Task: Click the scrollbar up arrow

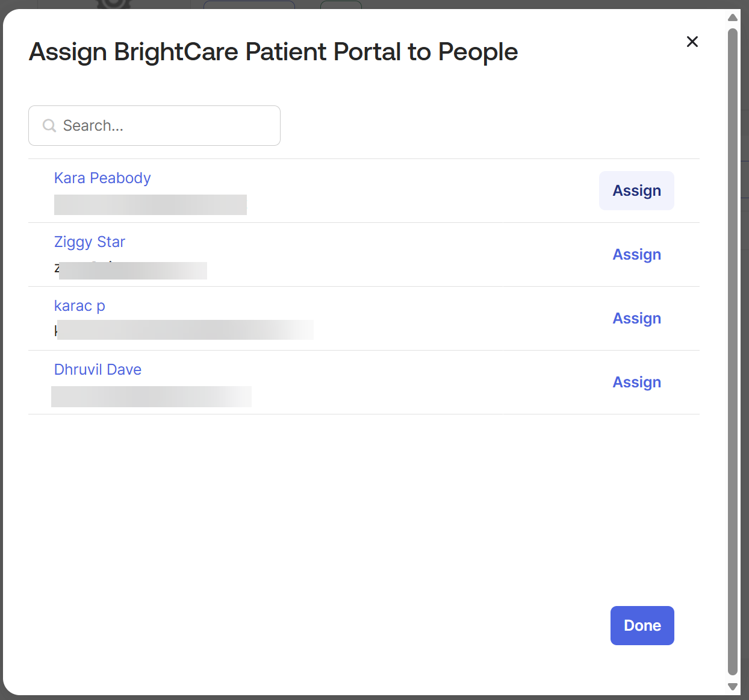Action: click(x=733, y=17)
